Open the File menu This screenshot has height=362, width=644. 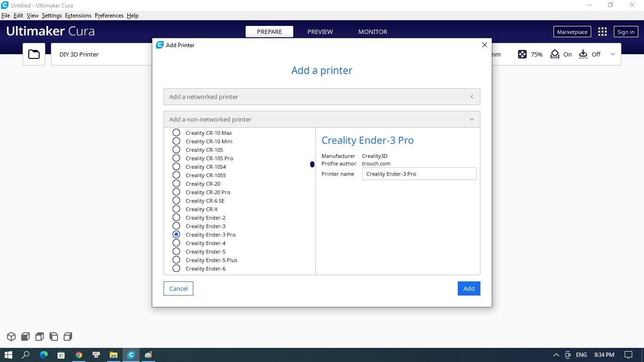[x=6, y=16]
